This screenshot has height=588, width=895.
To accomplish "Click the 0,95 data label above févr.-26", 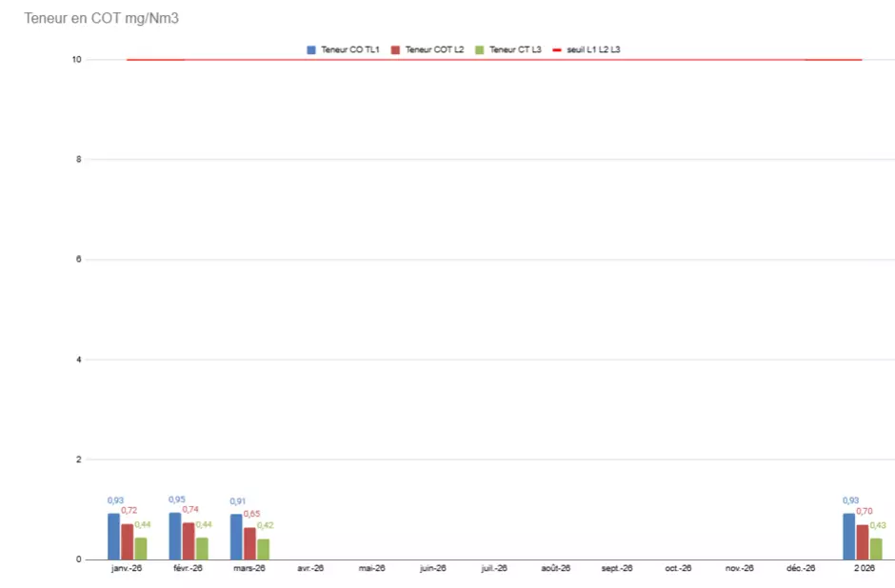I will pos(177,500).
